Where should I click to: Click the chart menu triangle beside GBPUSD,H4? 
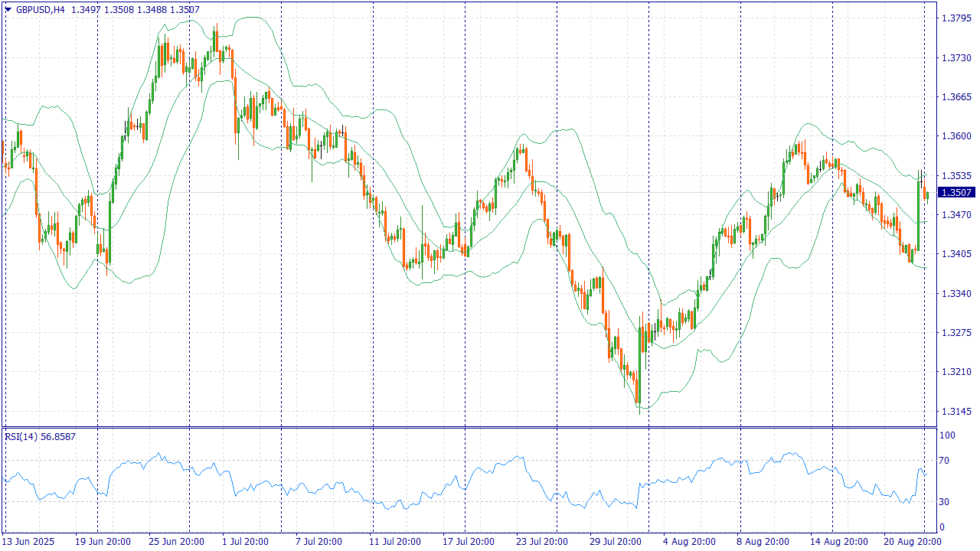coord(8,9)
